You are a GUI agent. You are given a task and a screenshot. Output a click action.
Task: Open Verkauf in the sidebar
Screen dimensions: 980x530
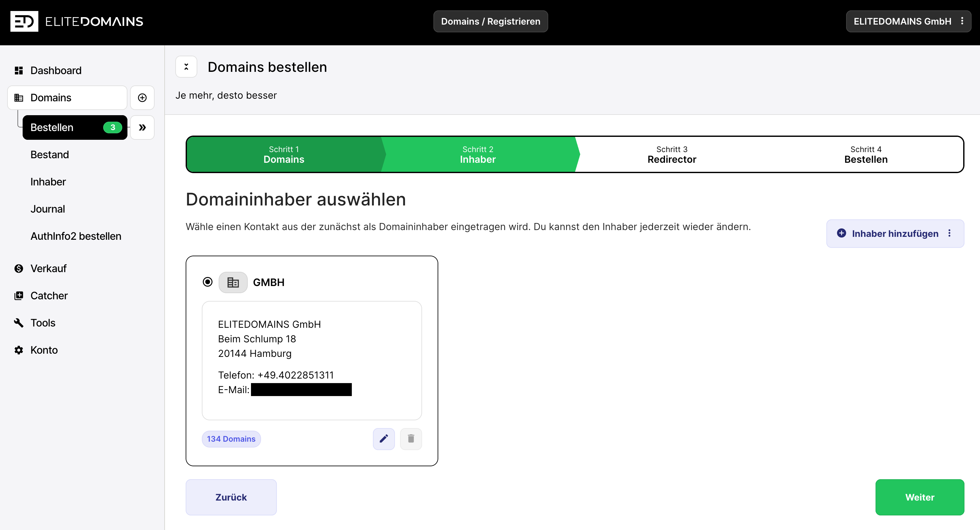click(48, 269)
